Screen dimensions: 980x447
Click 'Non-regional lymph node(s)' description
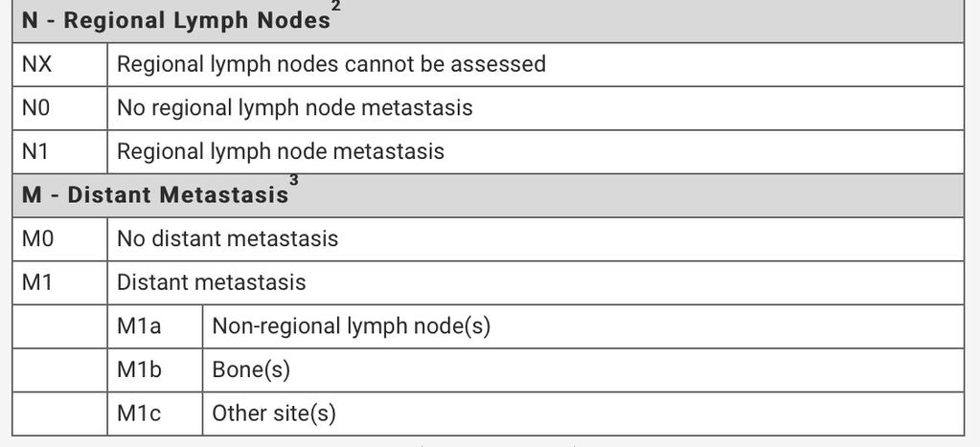point(352,326)
